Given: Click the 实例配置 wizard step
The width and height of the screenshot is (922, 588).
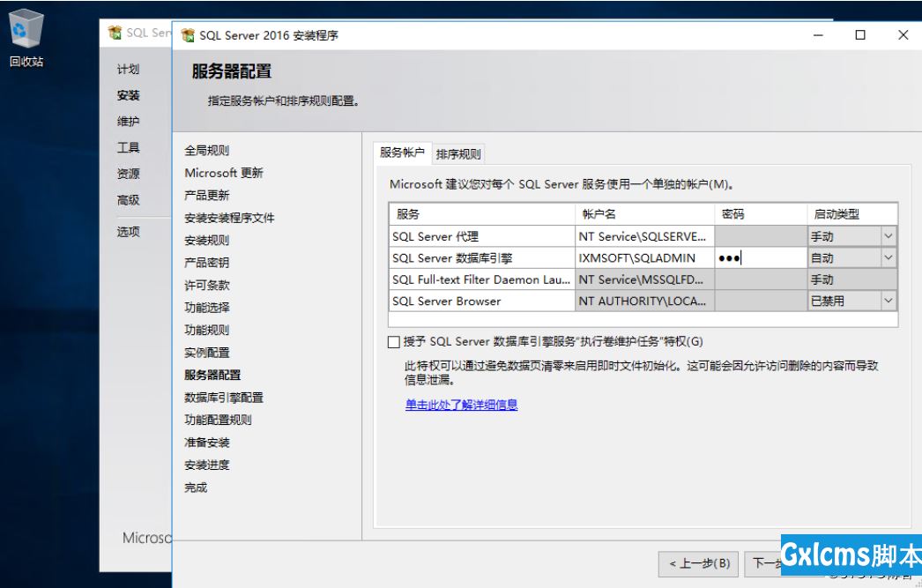Looking at the screenshot, I should point(206,353).
